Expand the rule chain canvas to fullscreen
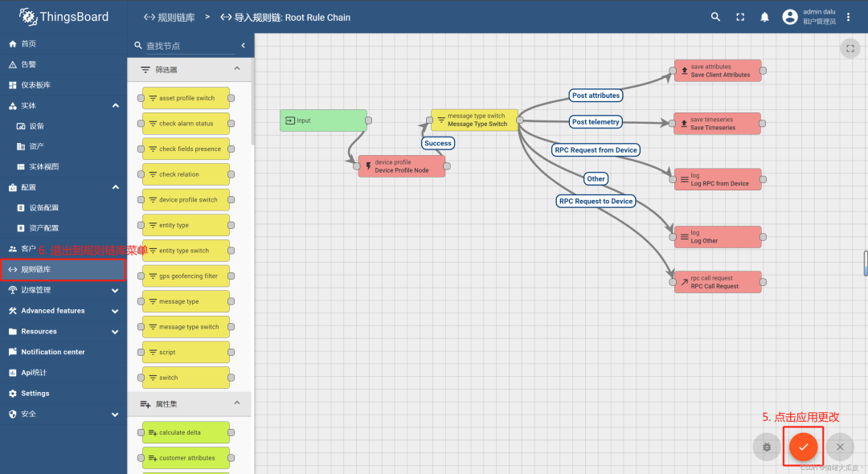 850,49
